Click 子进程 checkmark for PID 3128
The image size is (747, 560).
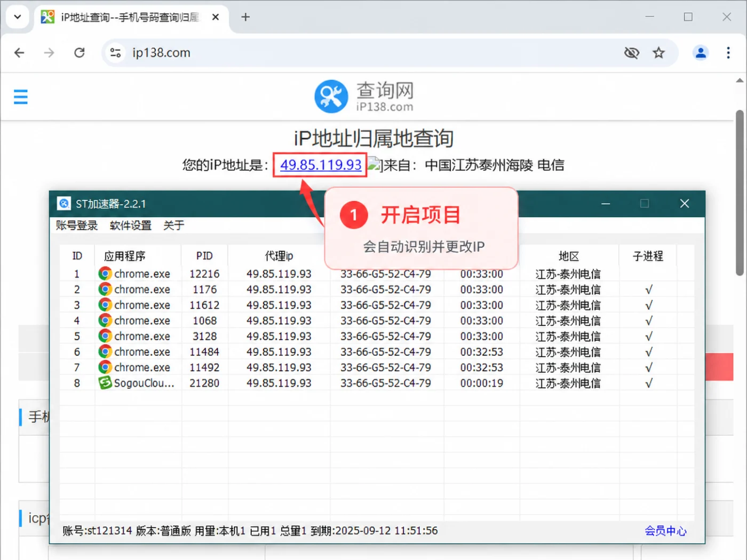pos(649,337)
